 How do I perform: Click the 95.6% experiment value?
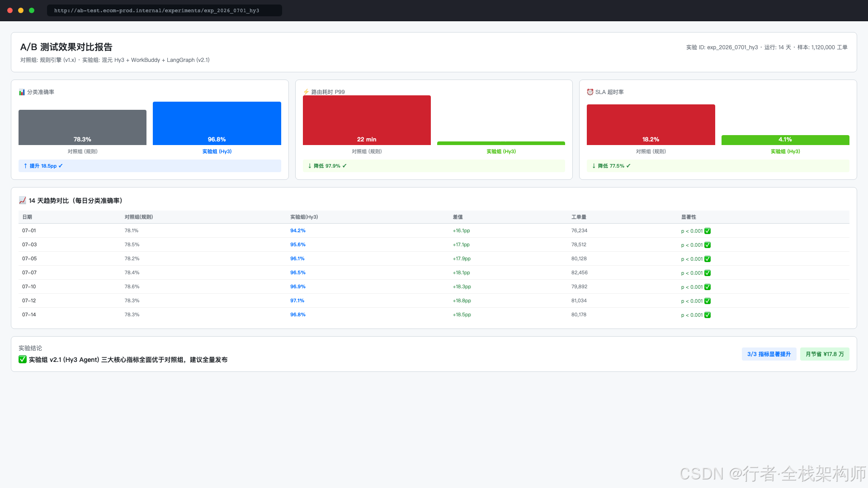click(298, 244)
